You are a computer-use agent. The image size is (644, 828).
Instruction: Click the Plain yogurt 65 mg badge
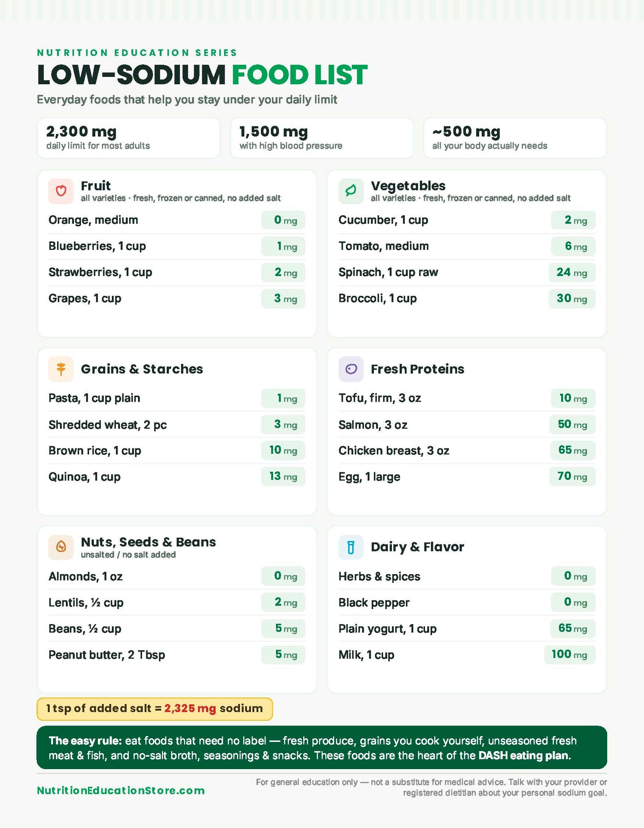click(x=573, y=628)
